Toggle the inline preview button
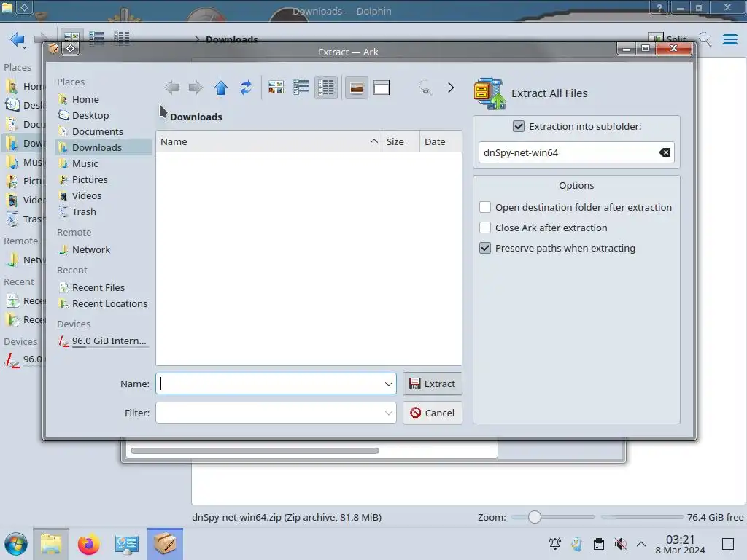 [x=356, y=87]
